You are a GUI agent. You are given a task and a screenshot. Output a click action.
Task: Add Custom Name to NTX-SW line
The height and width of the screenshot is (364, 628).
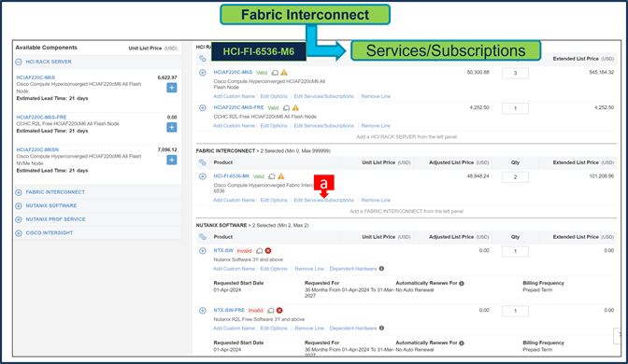pos(234,269)
